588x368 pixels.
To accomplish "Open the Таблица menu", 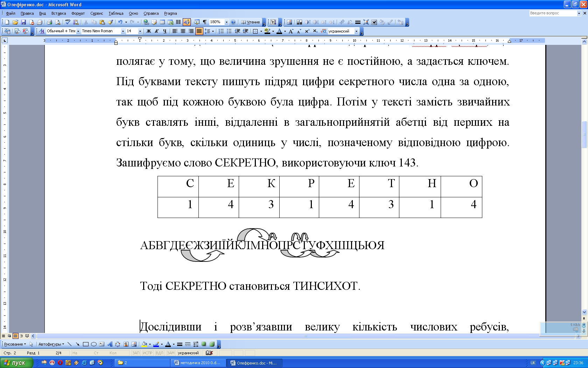I will 116,13.
